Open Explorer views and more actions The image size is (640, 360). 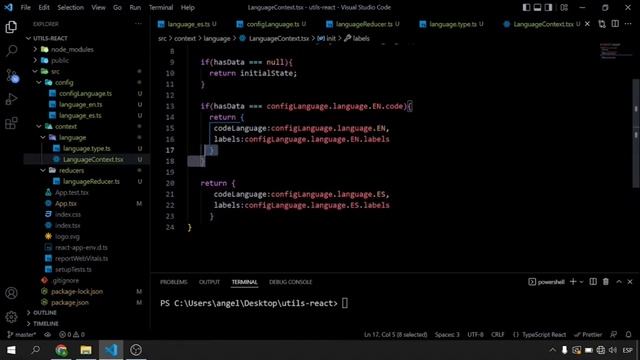138,24
